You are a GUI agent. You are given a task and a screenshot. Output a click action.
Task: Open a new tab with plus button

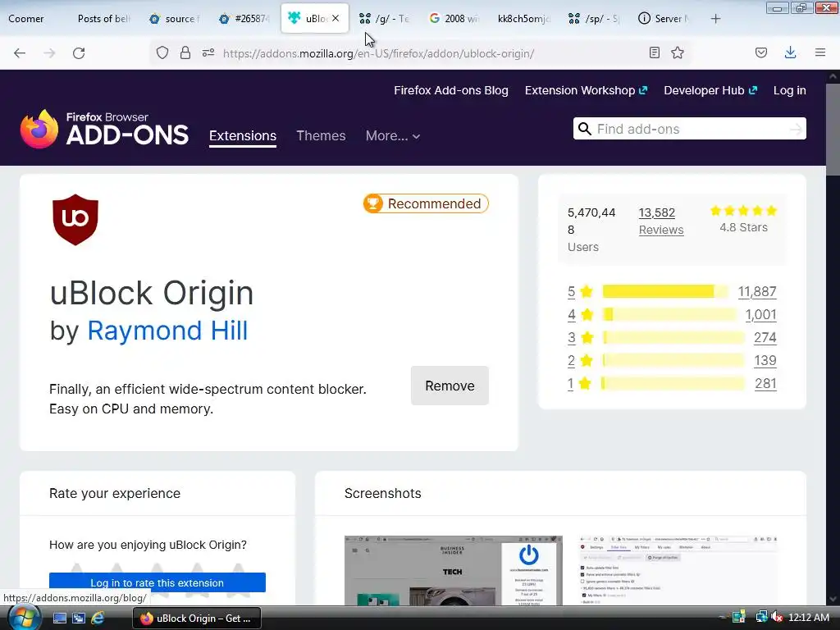pyautogui.click(x=715, y=19)
